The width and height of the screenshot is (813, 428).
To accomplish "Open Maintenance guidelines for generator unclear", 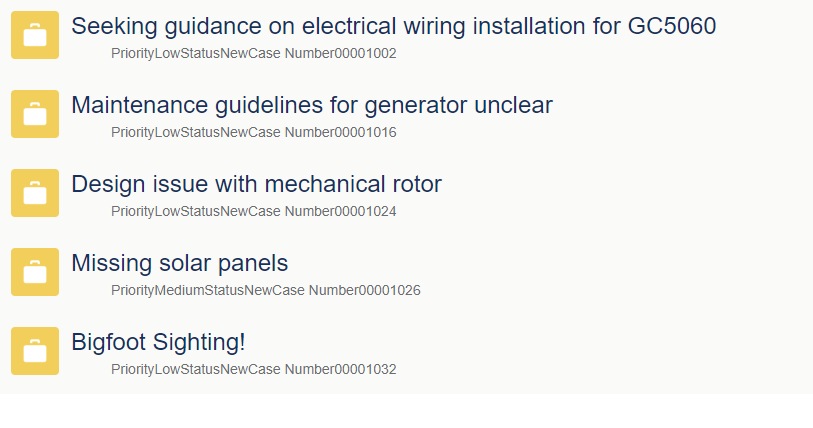I will 311,105.
